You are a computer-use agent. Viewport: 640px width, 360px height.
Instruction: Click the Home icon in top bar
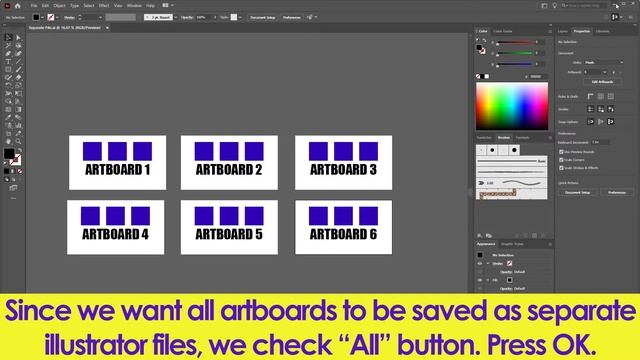[18, 6]
